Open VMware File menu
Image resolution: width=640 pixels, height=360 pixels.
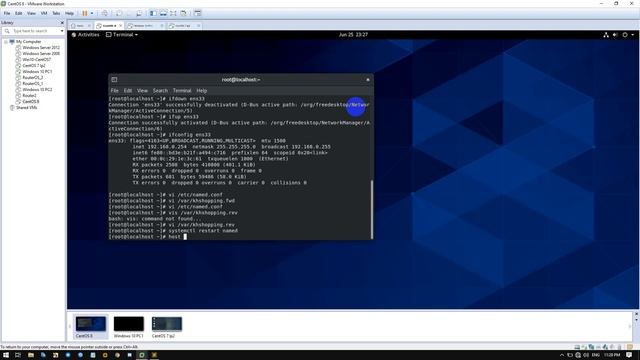pos(7,13)
